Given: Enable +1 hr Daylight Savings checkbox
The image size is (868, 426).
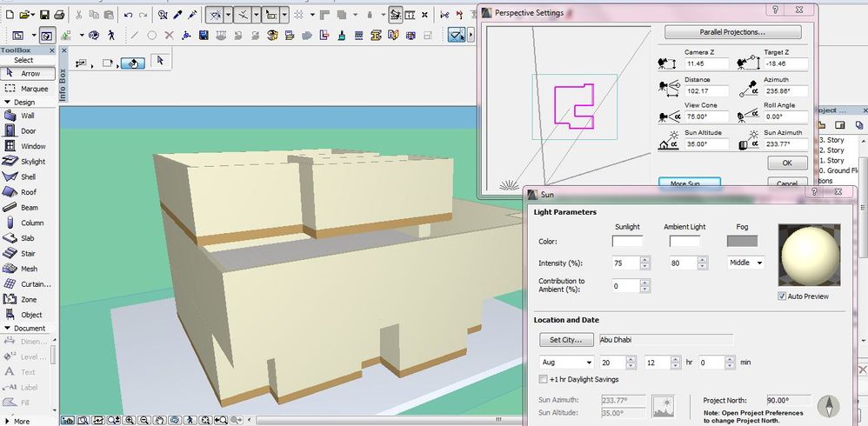Looking at the screenshot, I should (x=543, y=379).
